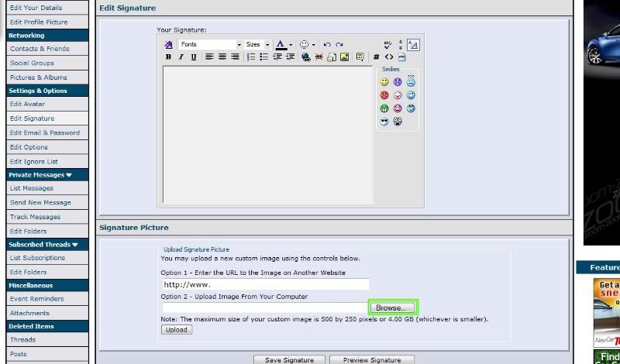Center-align the signature text
Viewport: 620px width, 364px height.
[222, 57]
